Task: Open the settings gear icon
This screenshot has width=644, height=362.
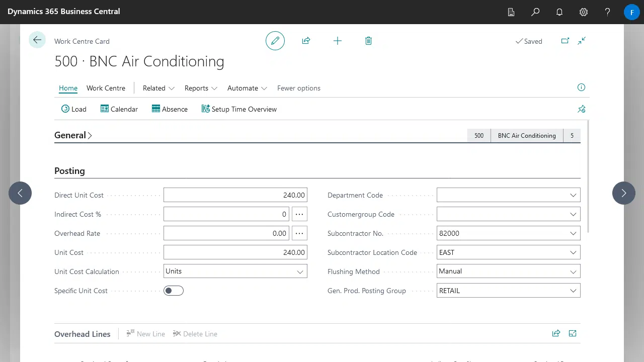Action: [x=584, y=12]
